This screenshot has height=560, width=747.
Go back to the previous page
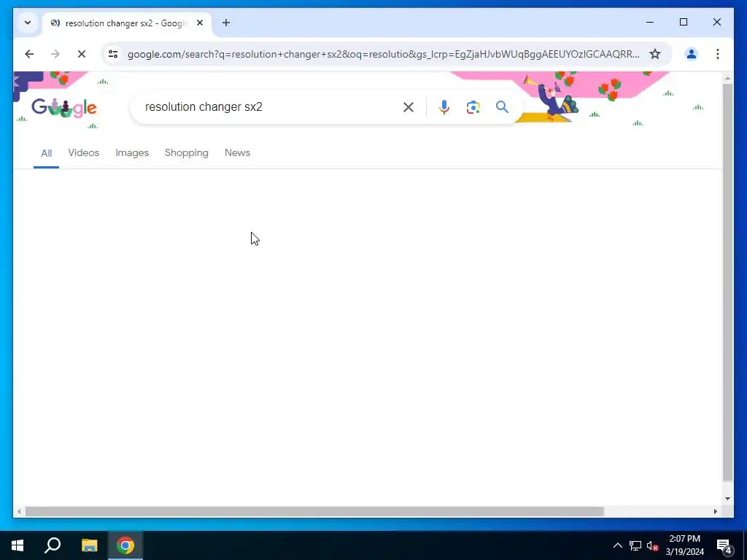click(x=29, y=54)
